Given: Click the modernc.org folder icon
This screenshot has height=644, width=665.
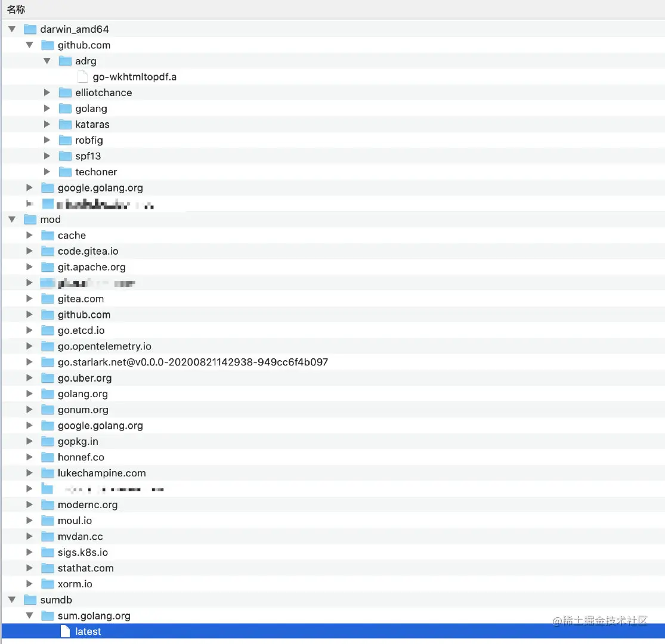Looking at the screenshot, I should (x=48, y=504).
